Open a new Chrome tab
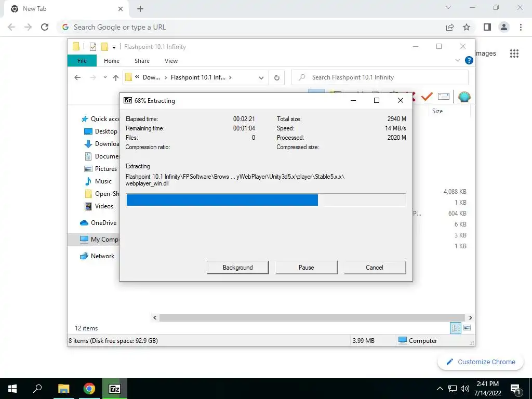 pos(140,9)
